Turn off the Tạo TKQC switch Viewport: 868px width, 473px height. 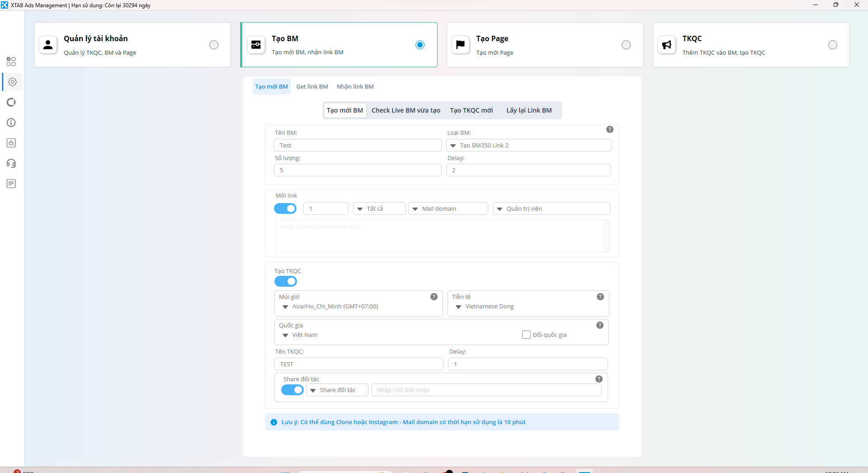[285, 281]
